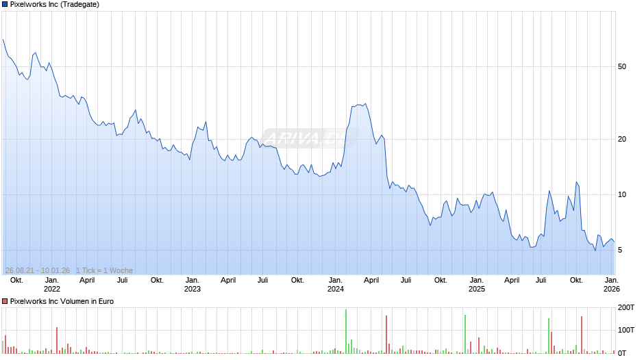Click the tall red volume bar at Jan. 2022
Image resolution: width=644 pixels, height=360 pixels.
57,340
